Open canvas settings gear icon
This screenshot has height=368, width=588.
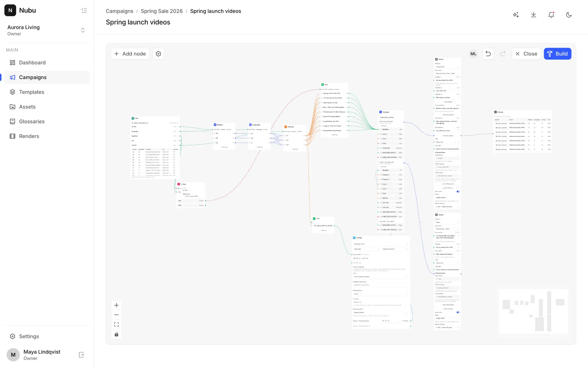tap(158, 54)
